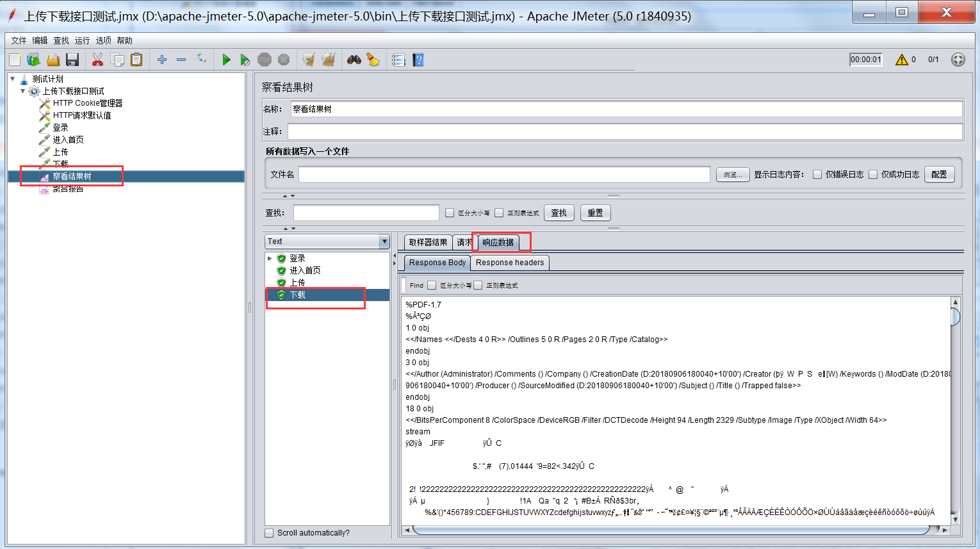The height and width of the screenshot is (549, 980).
Task: Click the 注释 input field
Action: [x=625, y=131]
